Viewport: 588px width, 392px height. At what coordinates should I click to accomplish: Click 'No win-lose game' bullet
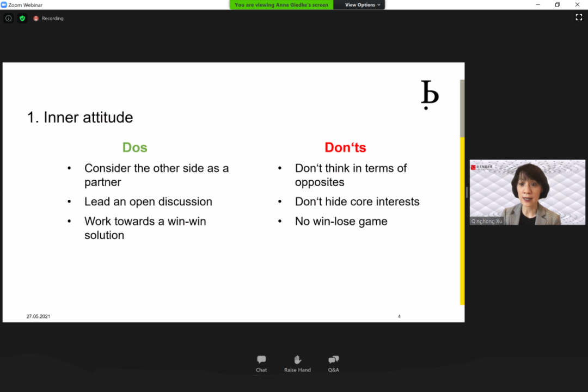click(341, 222)
